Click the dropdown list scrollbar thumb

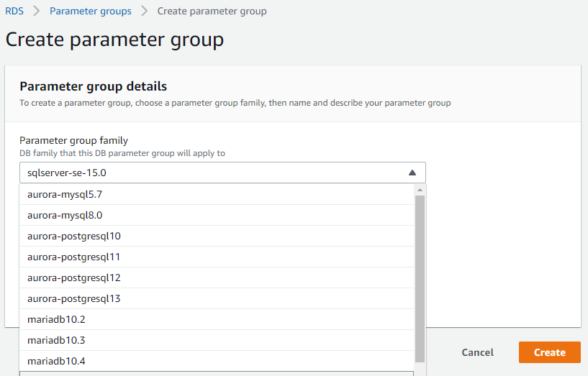420,279
